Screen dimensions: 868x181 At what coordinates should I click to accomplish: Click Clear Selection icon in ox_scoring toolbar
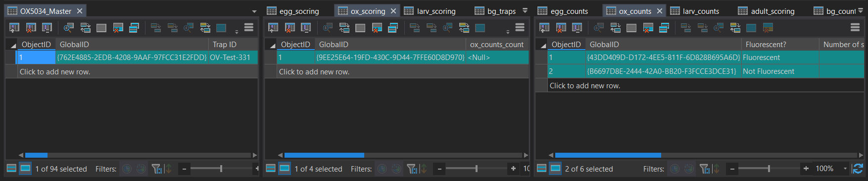coord(360,28)
